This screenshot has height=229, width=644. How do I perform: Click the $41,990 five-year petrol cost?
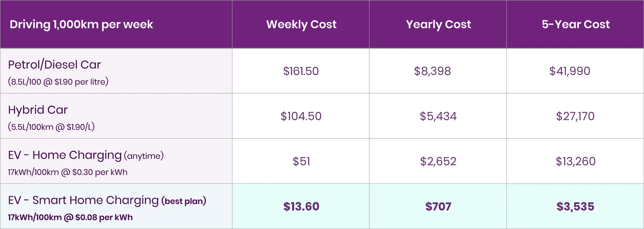point(569,71)
